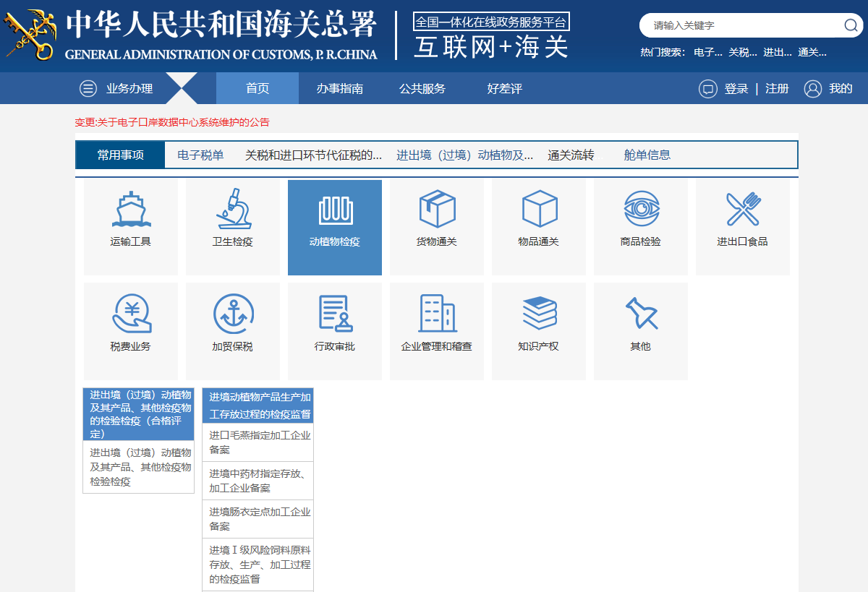Screen dimensions: 868x592
Task: Open the 货物通关 box icon tile
Action: point(437,228)
